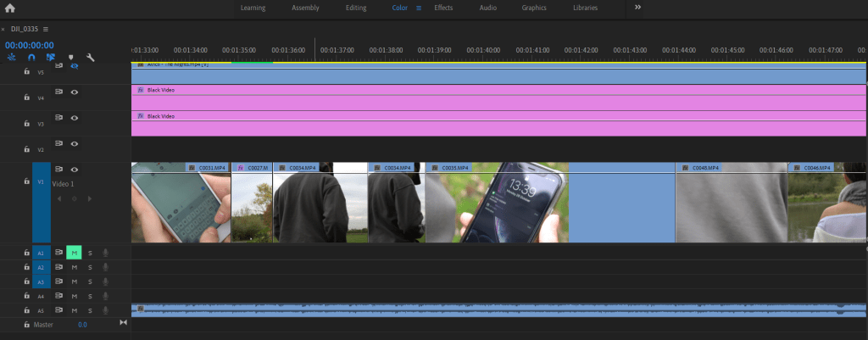Open the Learning workspace
Image resolution: width=868 pixels, height=340 pixels.
pos(253,8)
